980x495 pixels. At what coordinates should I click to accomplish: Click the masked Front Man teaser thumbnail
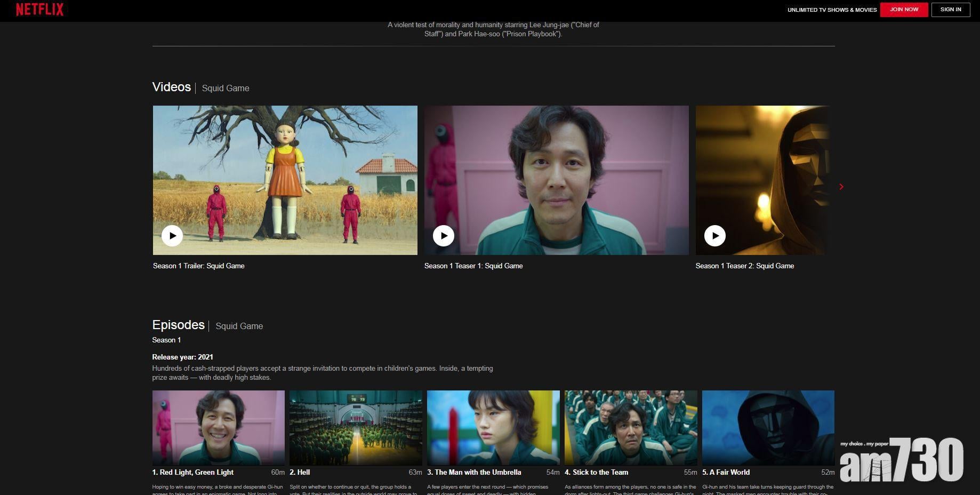(762, 171)
